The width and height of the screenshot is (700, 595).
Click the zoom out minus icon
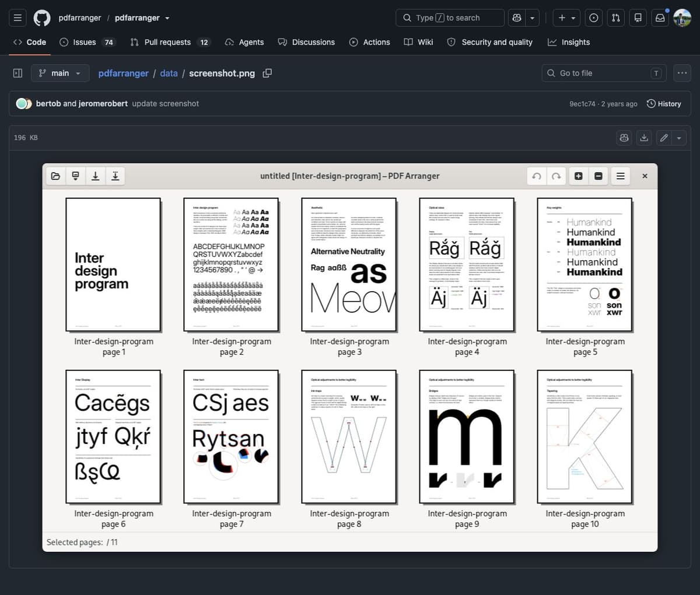pyautogui.click(x=598, y=176)
